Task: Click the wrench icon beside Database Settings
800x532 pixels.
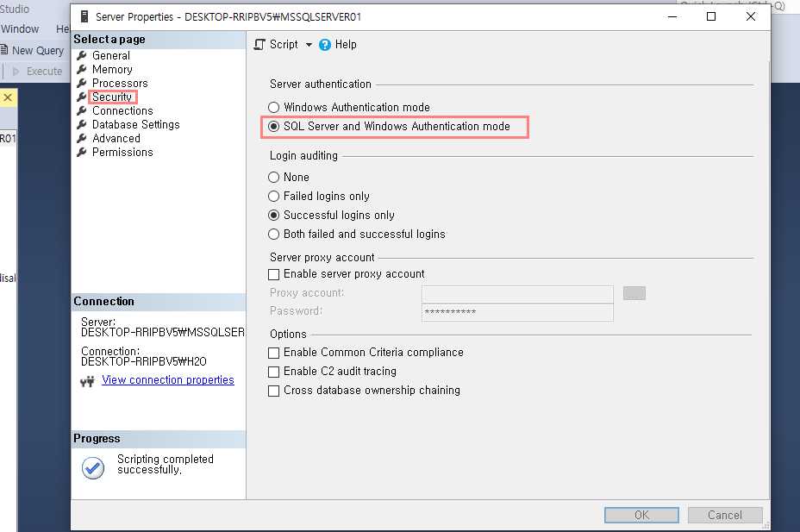Action: (82, 124)
